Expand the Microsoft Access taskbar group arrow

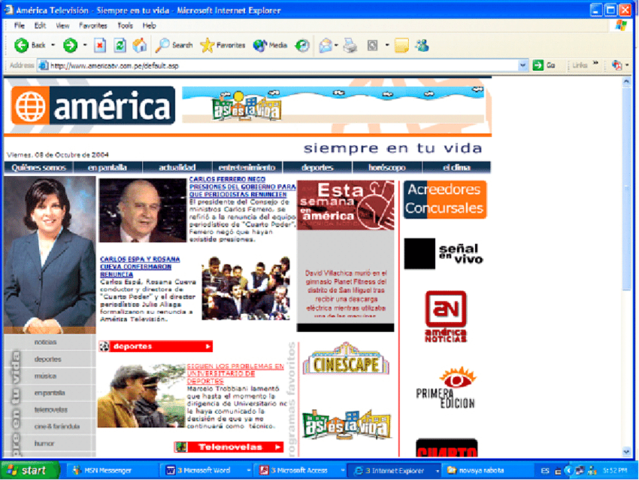(342, 471)
